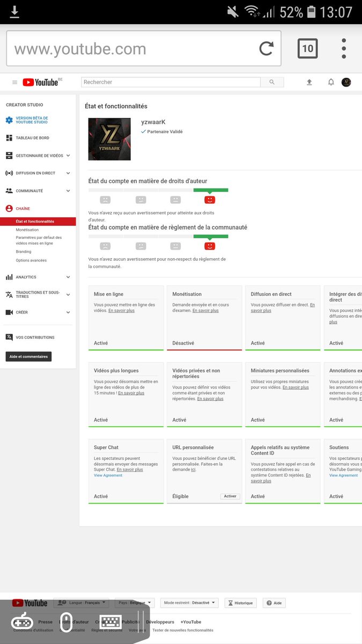The height and width of the screenshot is (644, 362).
Task: Open Paramètres par défaut des vidéos
Action: [x=39, y=240]
